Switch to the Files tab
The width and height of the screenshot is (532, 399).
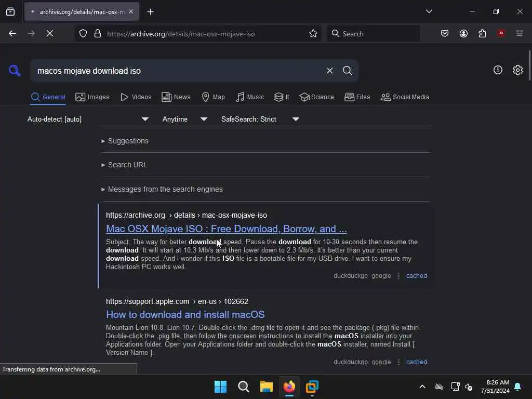pyautogui.click(x=357, y=97)
